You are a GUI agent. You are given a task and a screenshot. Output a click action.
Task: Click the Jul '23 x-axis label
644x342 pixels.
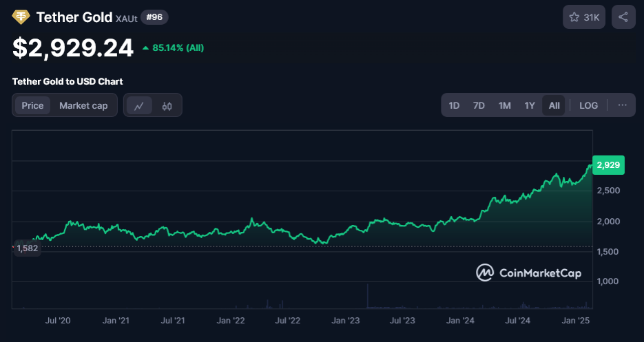pyautogui.click(x=402, y=320)
